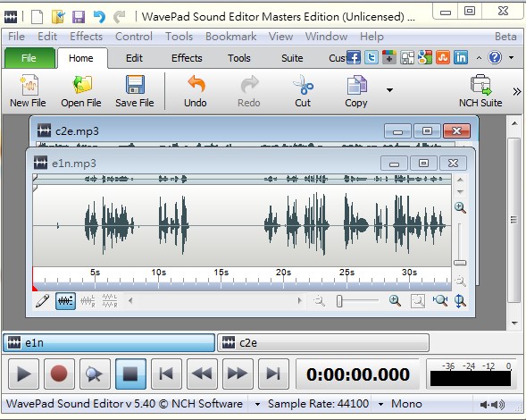The image size is (526, 420).
Task: Start playback with Play button
Action: 23,374
